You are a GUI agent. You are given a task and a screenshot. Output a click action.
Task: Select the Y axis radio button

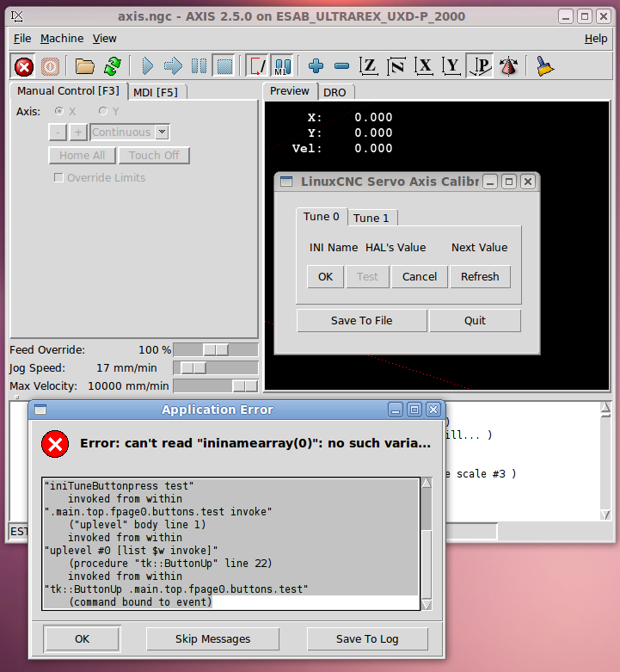point(103,112)
